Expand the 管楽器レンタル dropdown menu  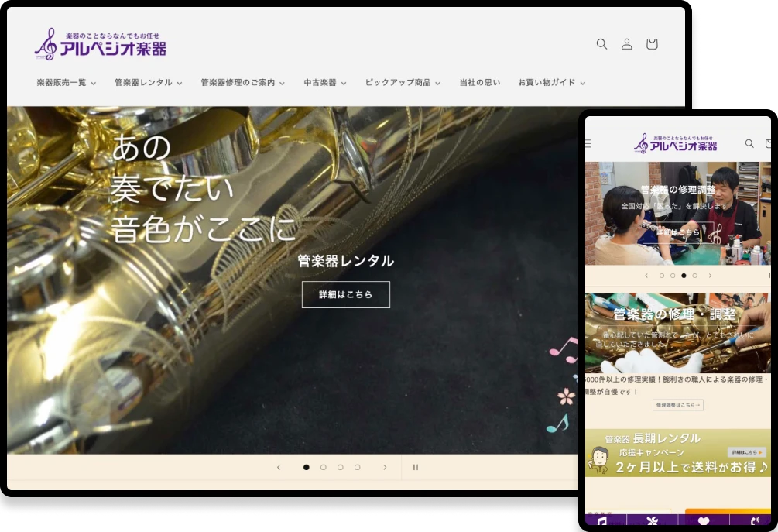click(x=148, y=83)
